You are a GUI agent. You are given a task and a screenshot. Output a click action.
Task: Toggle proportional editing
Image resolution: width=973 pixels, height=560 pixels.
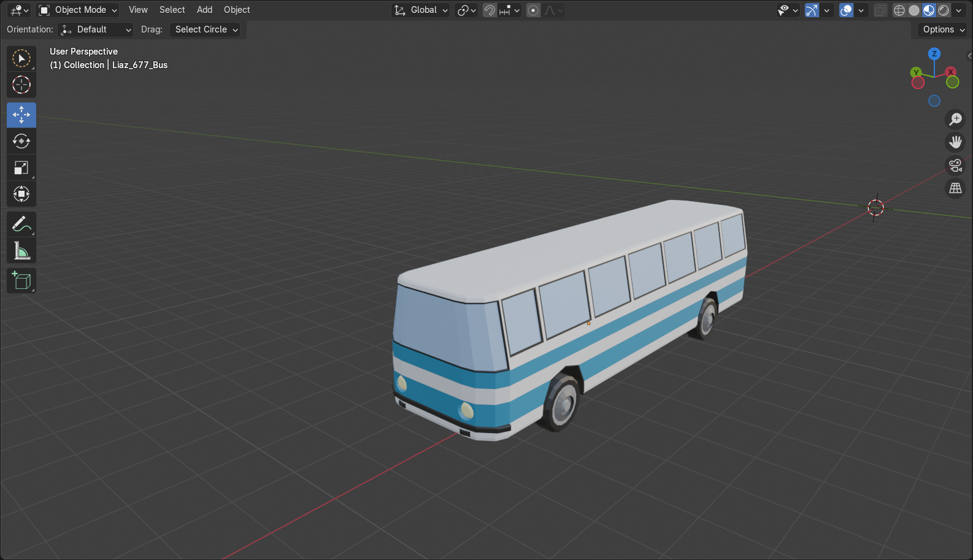click(533, 10)
